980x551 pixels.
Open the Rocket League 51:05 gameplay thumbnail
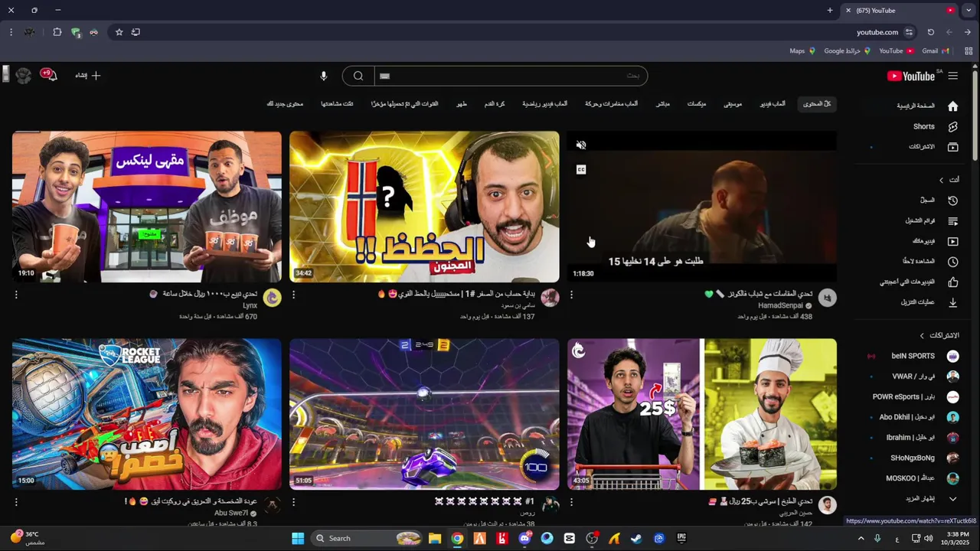point(424,414)
